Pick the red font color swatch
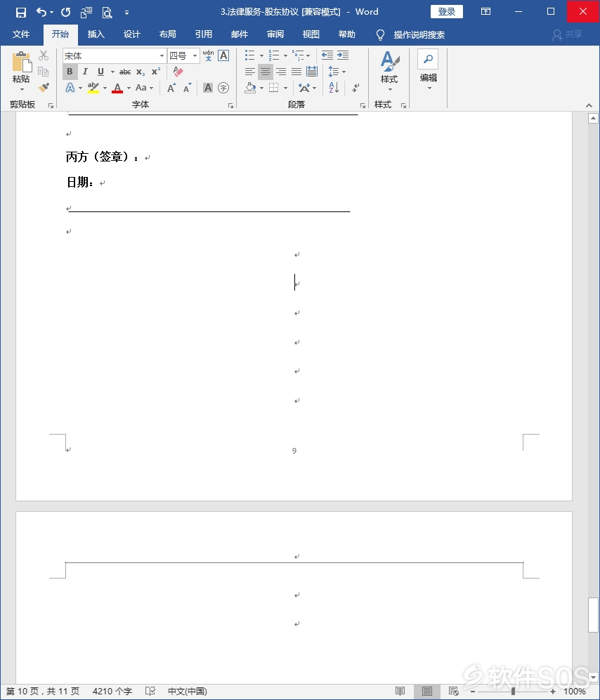Screen dimensions: 600x700 coord(117,88)
